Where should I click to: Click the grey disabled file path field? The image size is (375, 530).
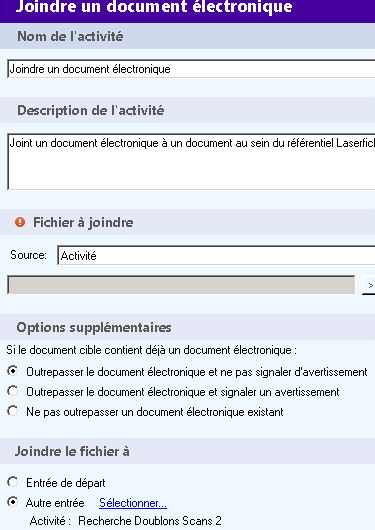click(x=181, y=285)
